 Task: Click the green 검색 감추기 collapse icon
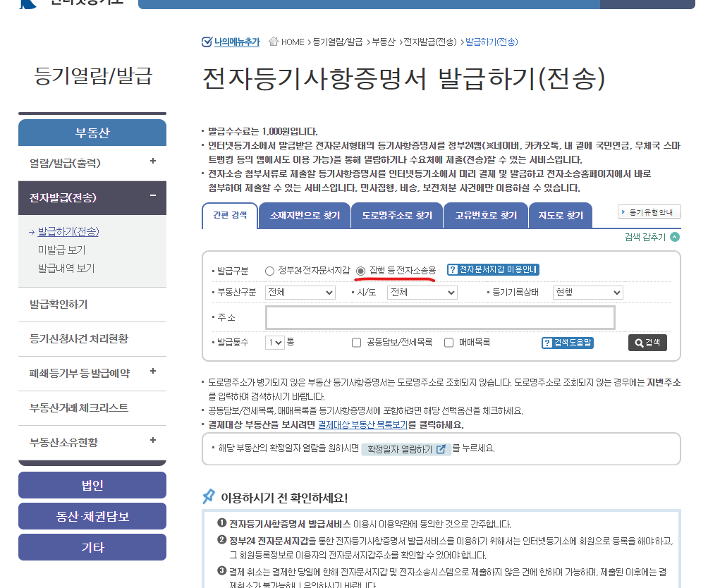[675, 237]
